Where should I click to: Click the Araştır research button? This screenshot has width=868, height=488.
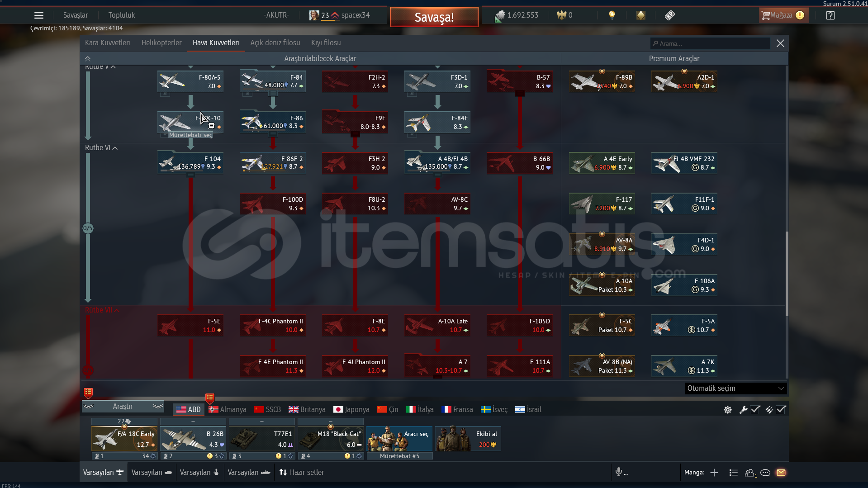pos(123,407)
